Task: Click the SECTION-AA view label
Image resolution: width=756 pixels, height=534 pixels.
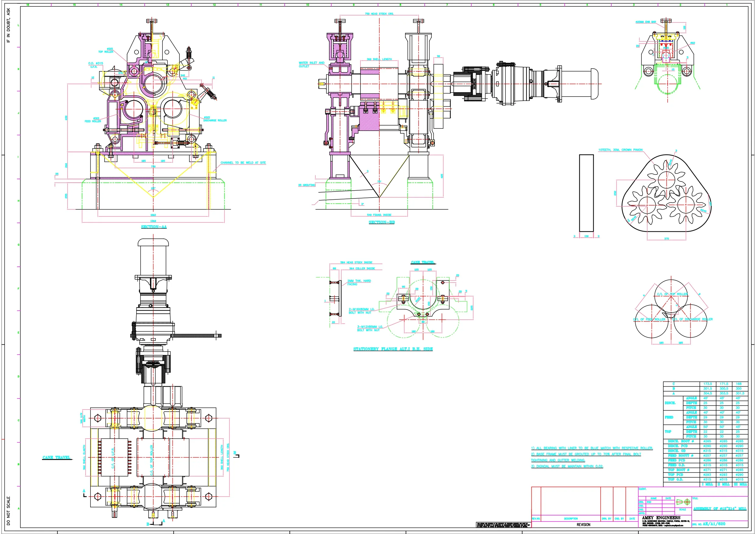Action: pos(154,227)
